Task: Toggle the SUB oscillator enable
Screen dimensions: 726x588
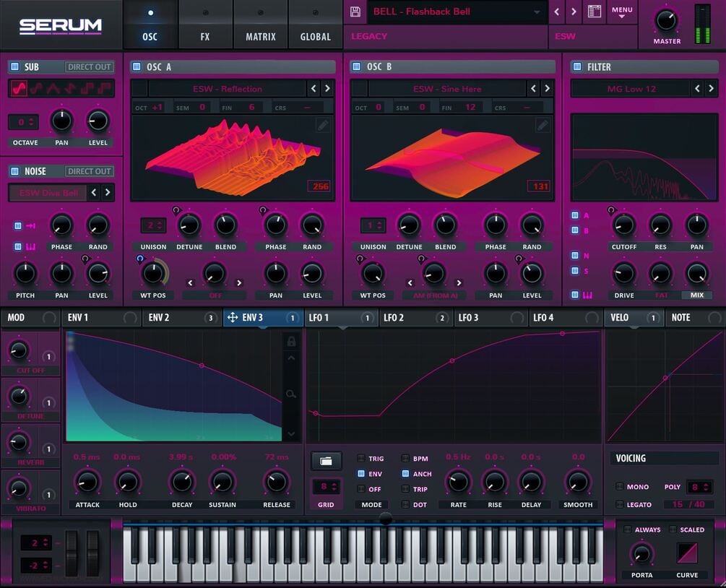Action: pyautogui.click(x=15, y=66)
